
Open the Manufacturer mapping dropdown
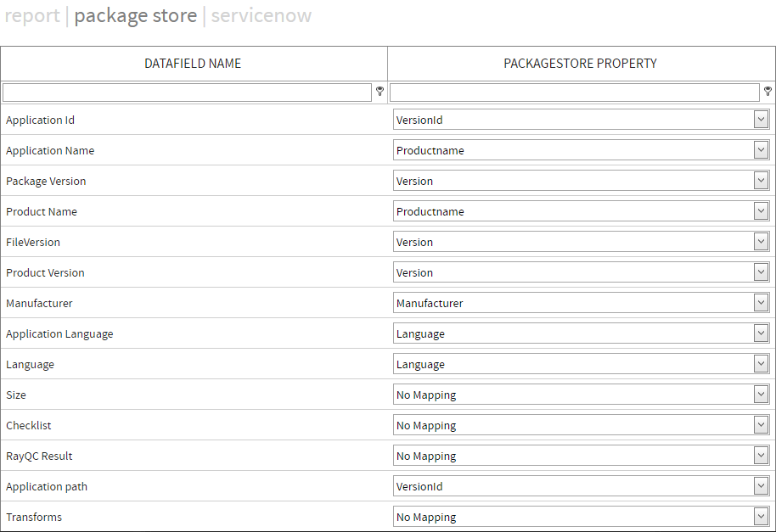click(x=761, y=302)
